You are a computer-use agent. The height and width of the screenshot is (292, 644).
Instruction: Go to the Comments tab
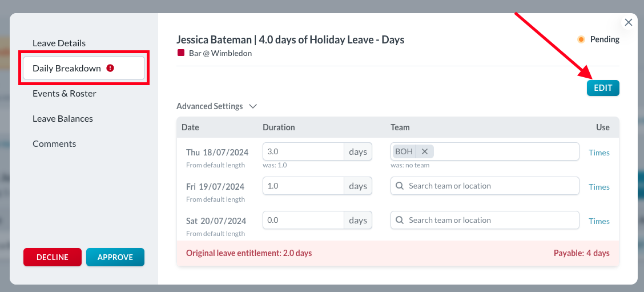(54, 143)
